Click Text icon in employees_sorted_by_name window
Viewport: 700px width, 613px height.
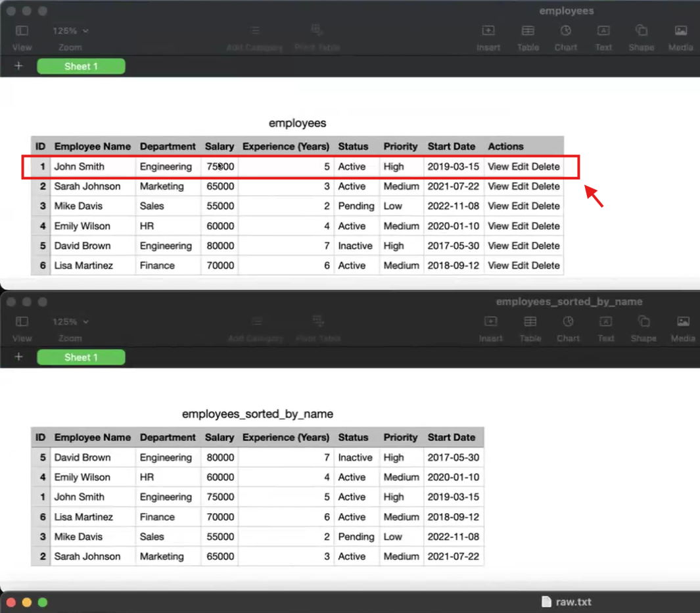tap(605, 321)
